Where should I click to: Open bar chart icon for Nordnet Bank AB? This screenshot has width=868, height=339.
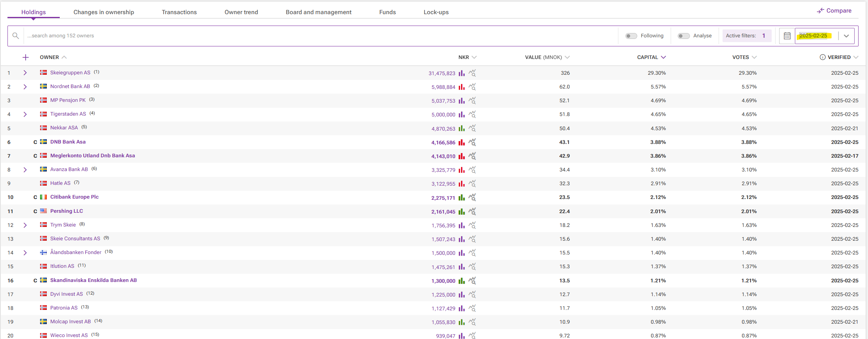[462, 87]
